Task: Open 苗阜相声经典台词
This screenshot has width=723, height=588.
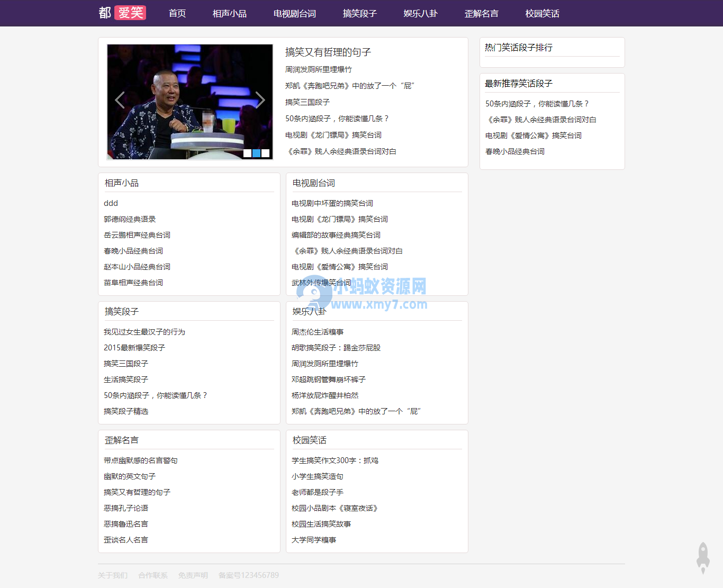Action: point(133,283)
